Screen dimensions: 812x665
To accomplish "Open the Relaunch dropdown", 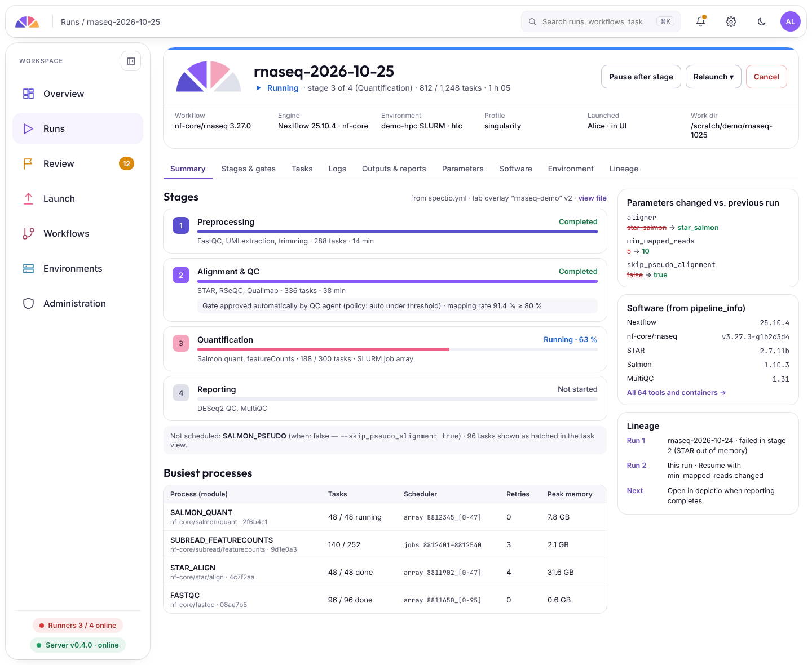I will click(x=713, y=77).
